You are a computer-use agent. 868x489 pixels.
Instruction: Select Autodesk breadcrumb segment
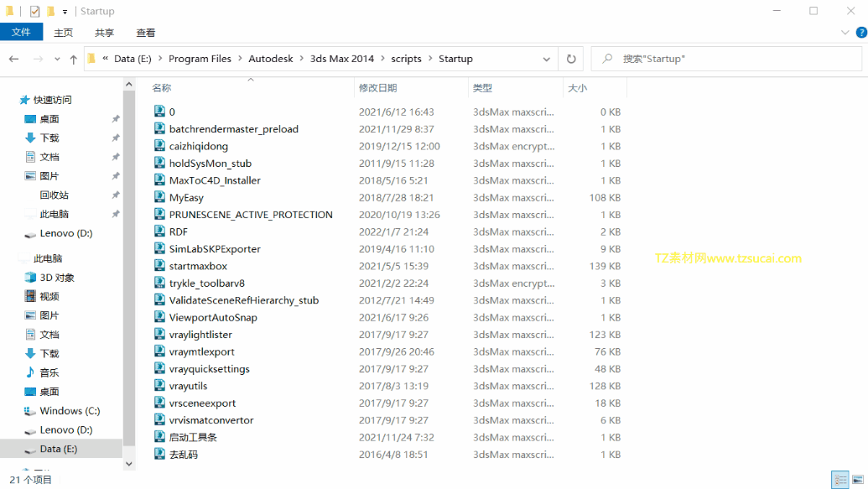pyautogui.click(x=271, y=59)
